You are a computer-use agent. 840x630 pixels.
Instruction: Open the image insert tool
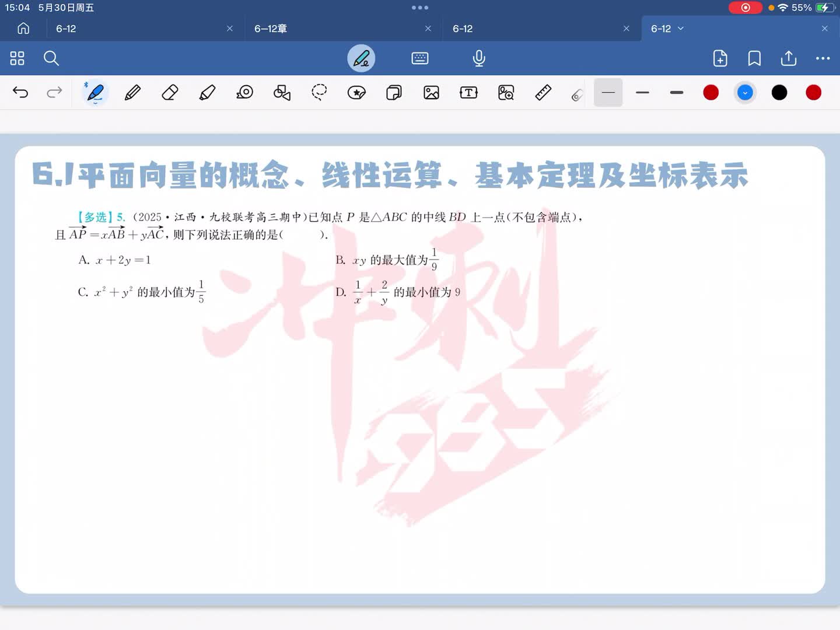(431, 93)
